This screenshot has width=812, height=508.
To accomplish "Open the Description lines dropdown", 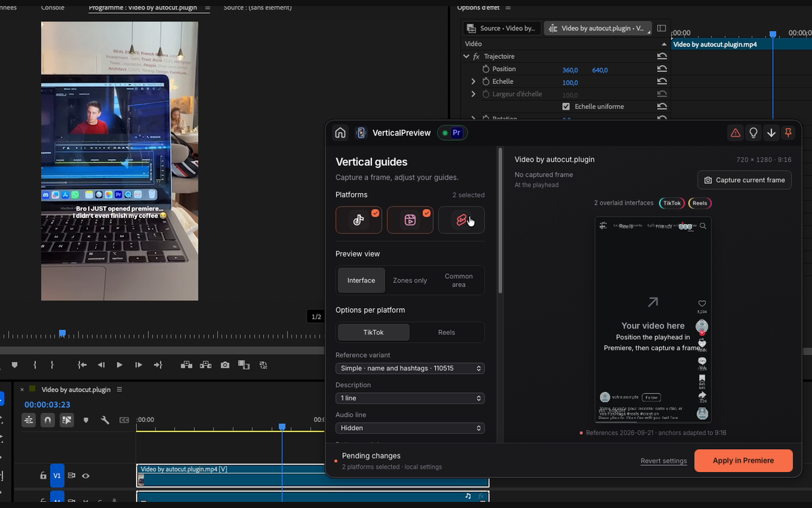I will coord(410,398).
